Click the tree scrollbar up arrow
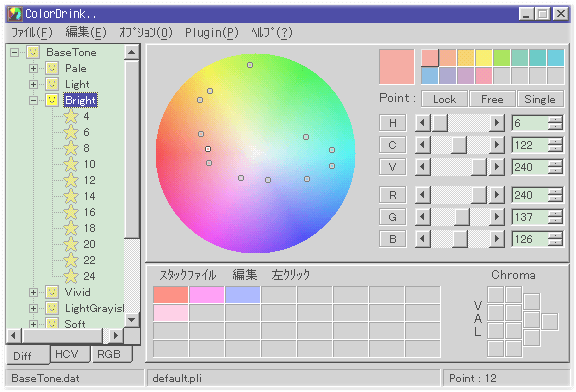Screen dimensions: 576x392 click(132, 52)
